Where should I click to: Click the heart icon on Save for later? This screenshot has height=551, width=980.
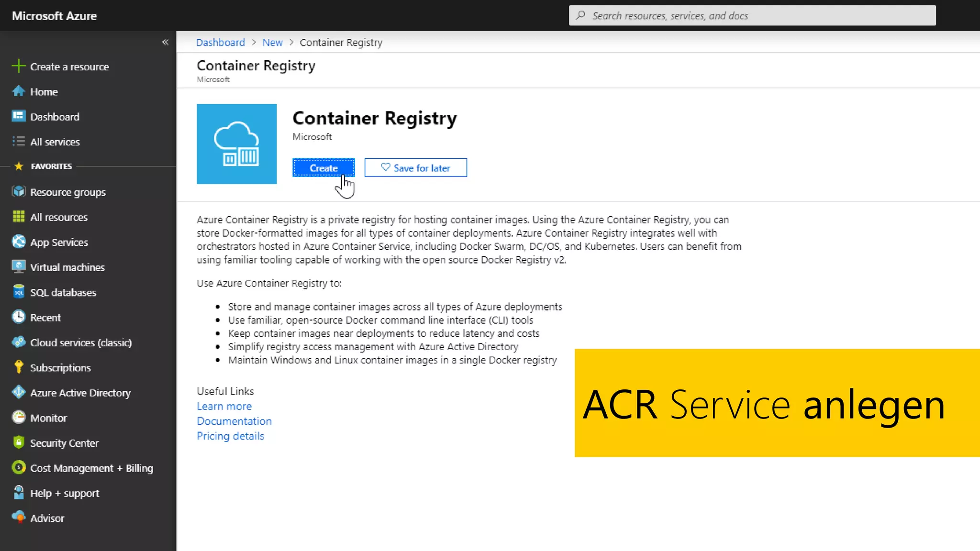[x=385, y=167]
